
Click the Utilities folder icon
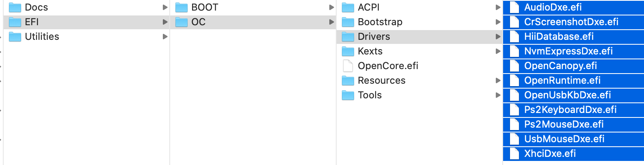coord(15,37)
